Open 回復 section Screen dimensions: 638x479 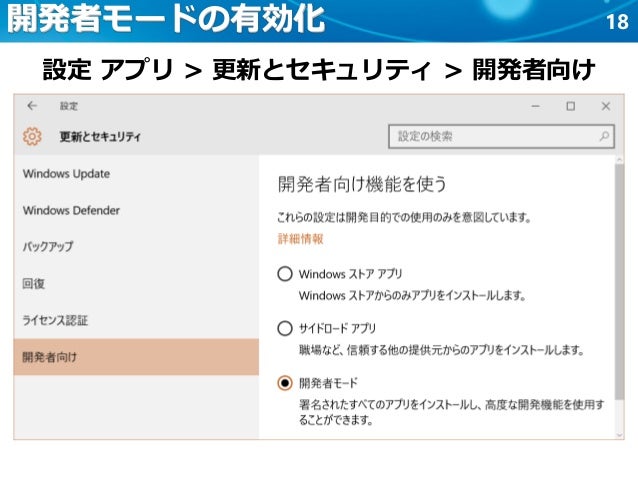[136, 283]
